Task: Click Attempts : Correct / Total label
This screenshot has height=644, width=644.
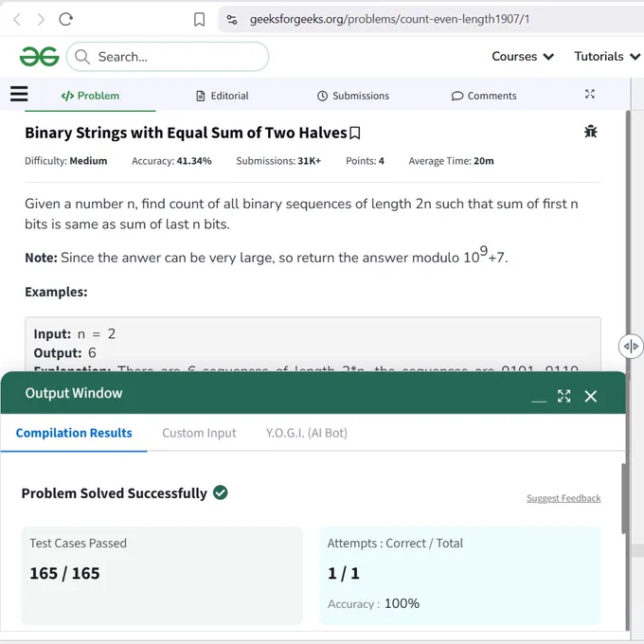Action: pyautogui.click(x=395, y=544)
